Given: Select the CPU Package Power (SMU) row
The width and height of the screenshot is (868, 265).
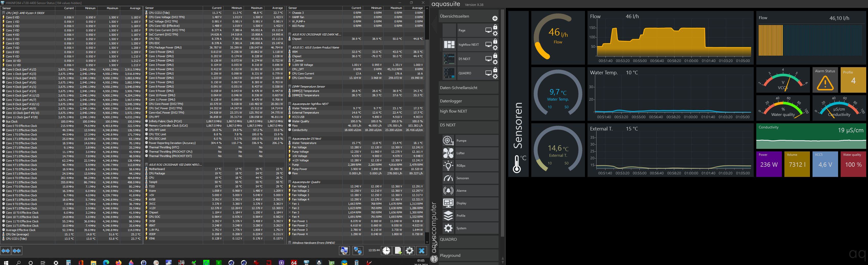Looking at the screenshot, I should [215, 47].
